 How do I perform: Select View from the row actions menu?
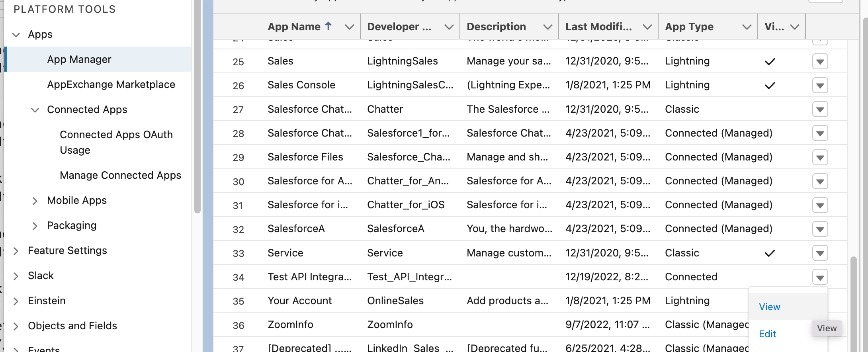769,307
